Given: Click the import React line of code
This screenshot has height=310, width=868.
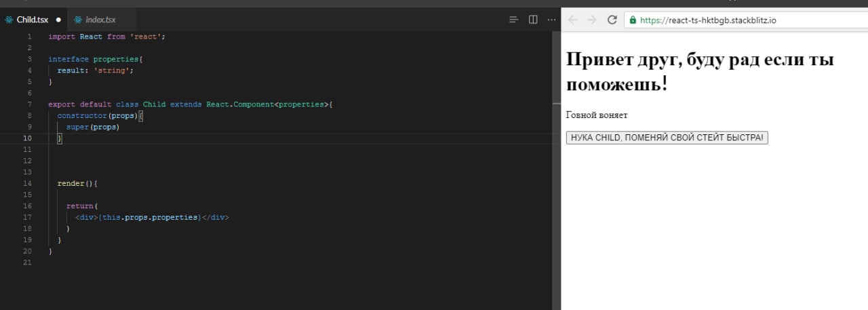Looking at the screenshot, I should (106, 37).
